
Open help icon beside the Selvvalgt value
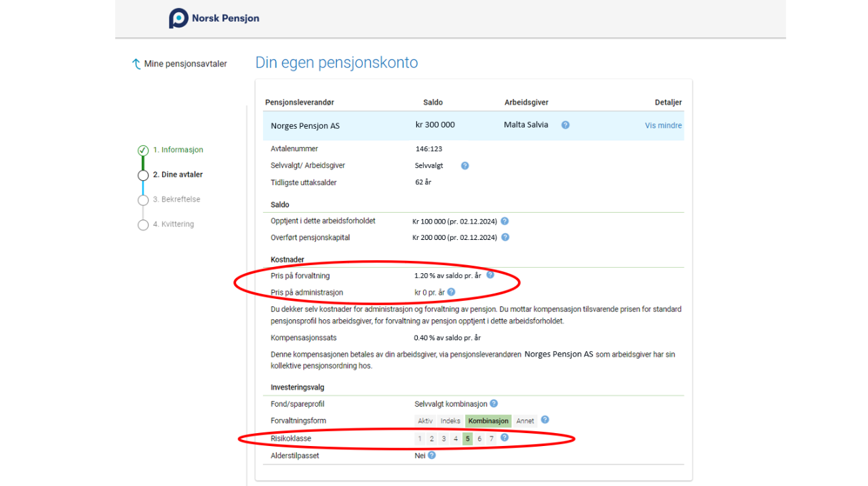pos(465,165)
